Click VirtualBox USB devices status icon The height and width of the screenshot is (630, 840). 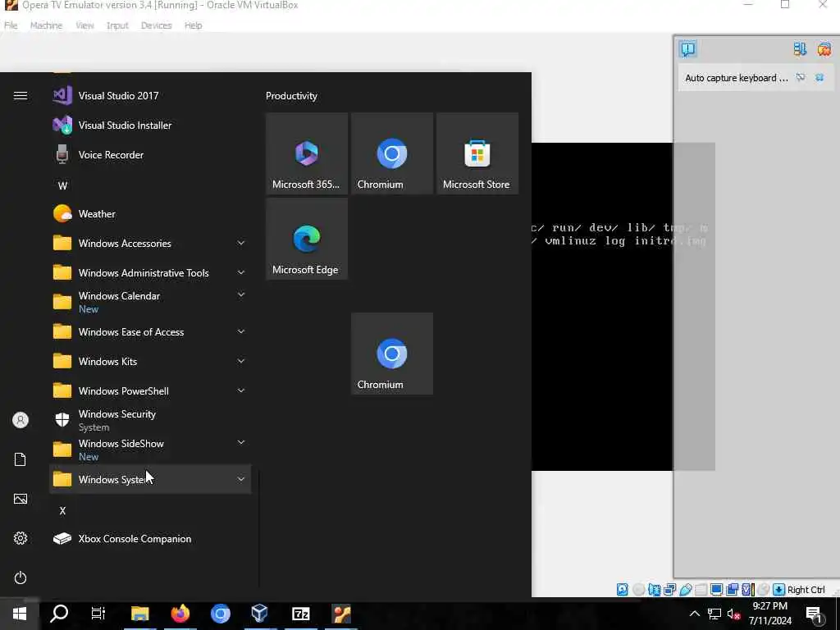point(686,590)
